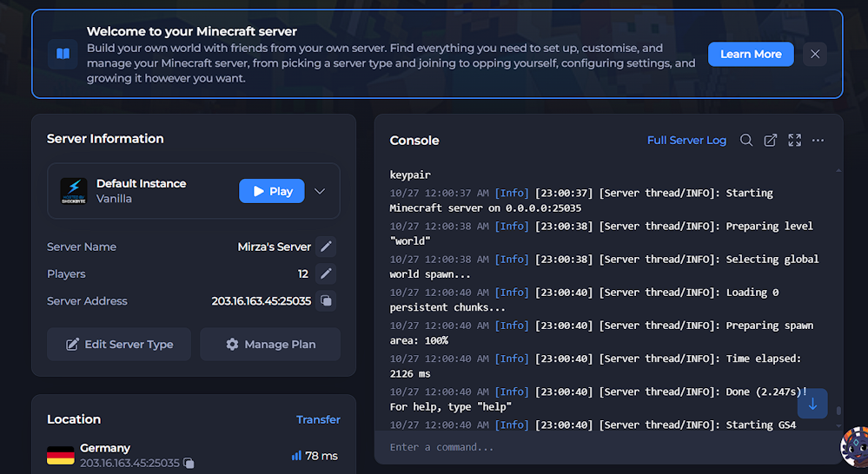Expand the Default Instance dropdown chevron
This screenshot has width=868, height=474.
[x=320, y=191]
